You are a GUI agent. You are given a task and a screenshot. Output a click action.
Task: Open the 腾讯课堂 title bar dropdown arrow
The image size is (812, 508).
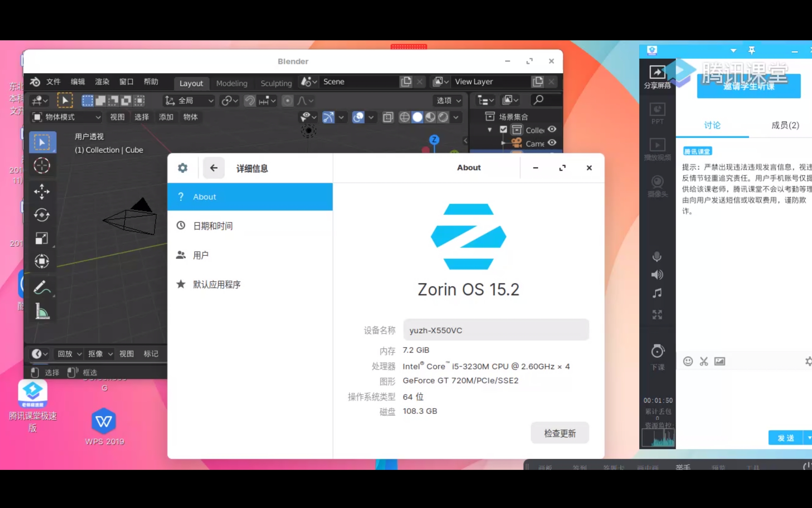pyautogui.click(x=733, y=50)
